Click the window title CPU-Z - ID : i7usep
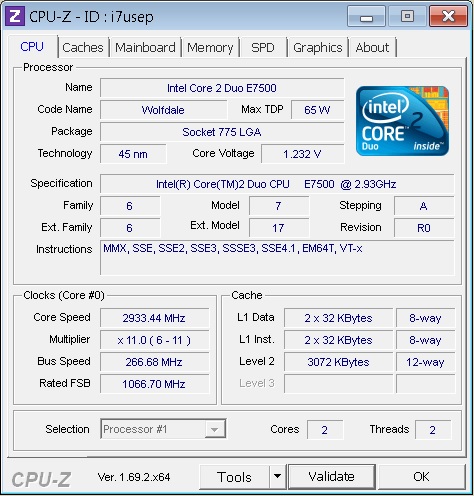 tap(91, 17)
